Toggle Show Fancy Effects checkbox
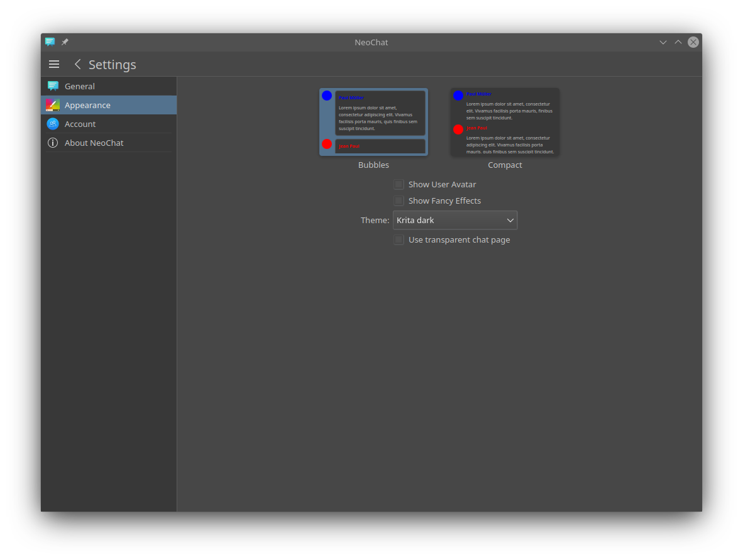 [399, 200]
